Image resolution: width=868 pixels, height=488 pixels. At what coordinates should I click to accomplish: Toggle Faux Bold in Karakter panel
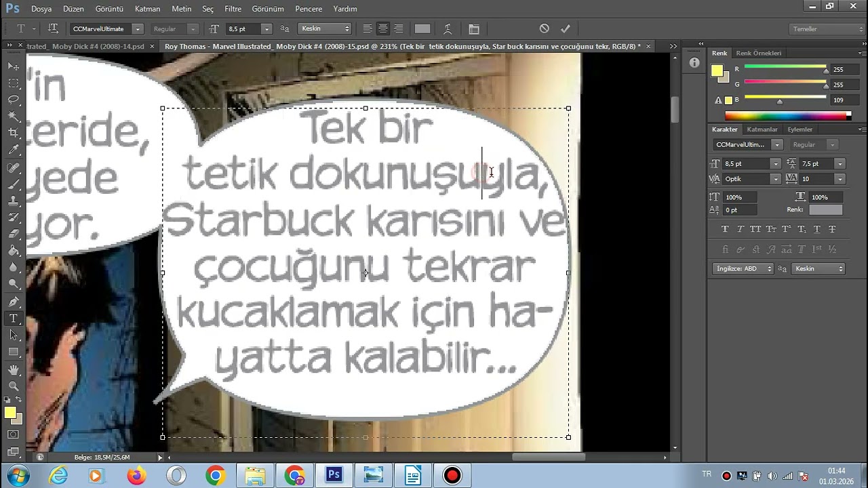[725, 229]
